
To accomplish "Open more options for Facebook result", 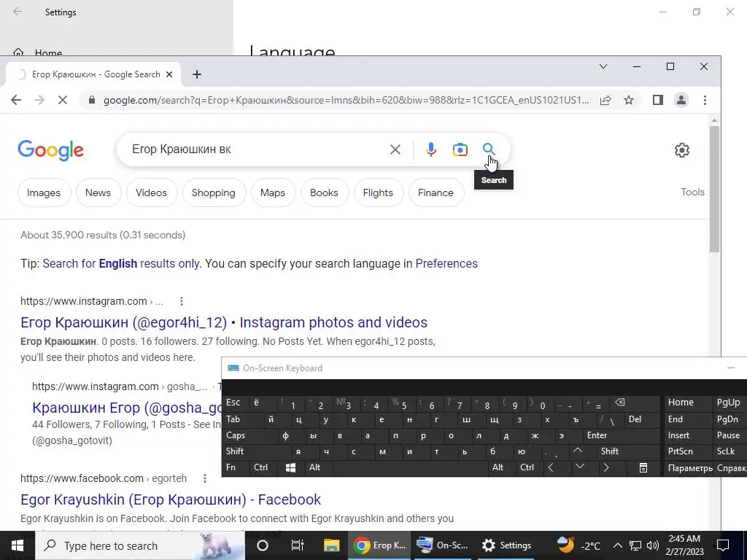I will [x=205, y=478].
